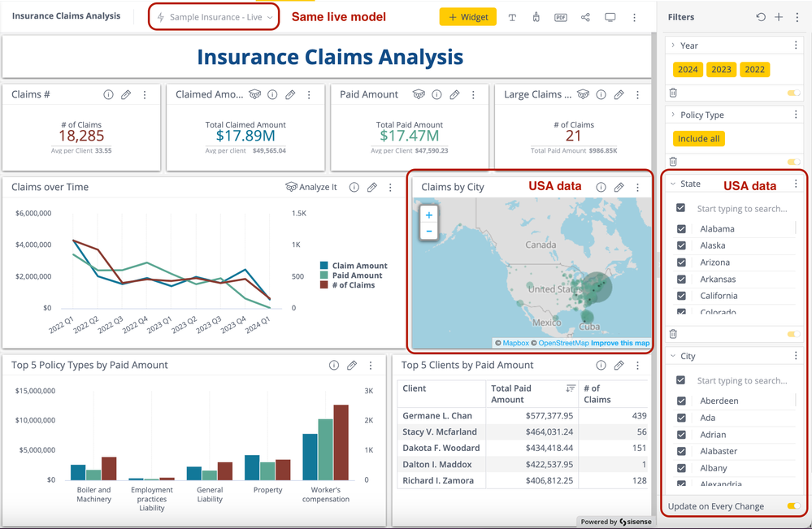Uncheck the Alabama state checkbox

681,229
